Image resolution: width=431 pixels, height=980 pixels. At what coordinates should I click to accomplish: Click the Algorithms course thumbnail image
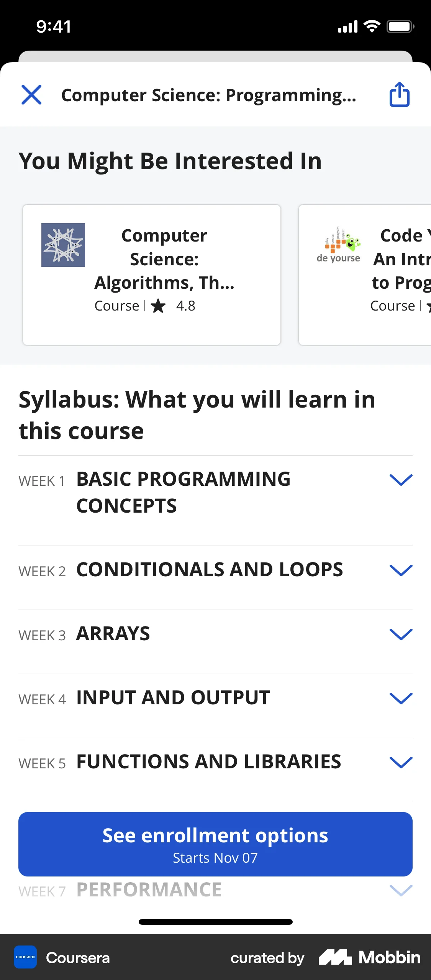pos(64,245)
